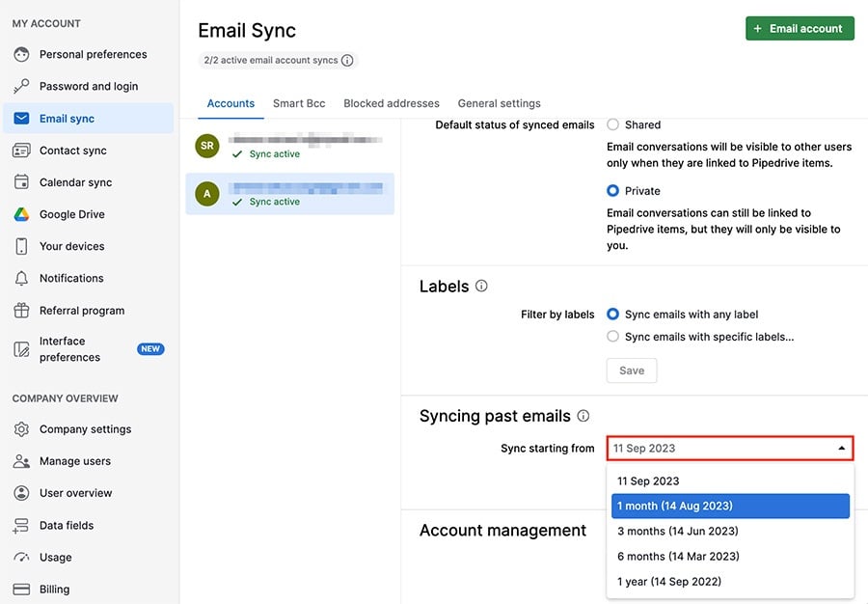This screenshot has height=604, width=868.
Task: Open the Blocked addresses tab
Action: 391,103
